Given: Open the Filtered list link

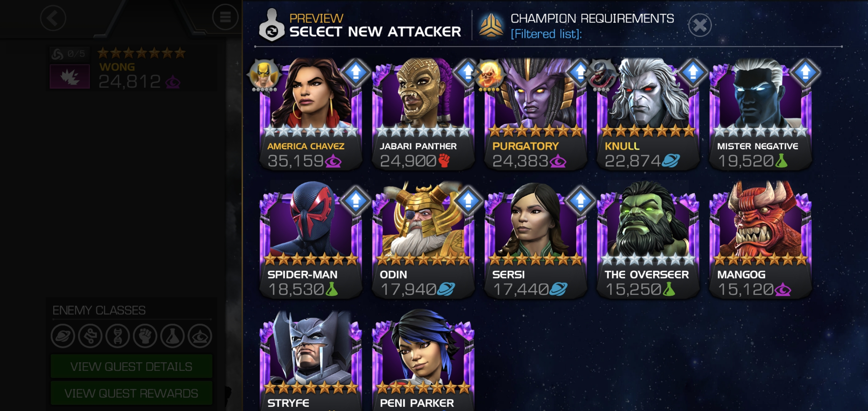Looking at the screenshot, I should pos(546,34).
